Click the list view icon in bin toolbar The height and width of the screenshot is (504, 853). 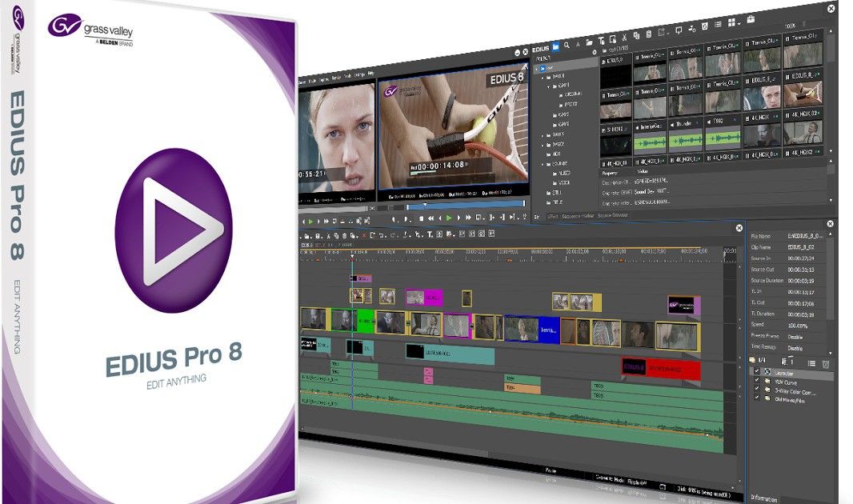pyautogui.click(x=718, y=25)
